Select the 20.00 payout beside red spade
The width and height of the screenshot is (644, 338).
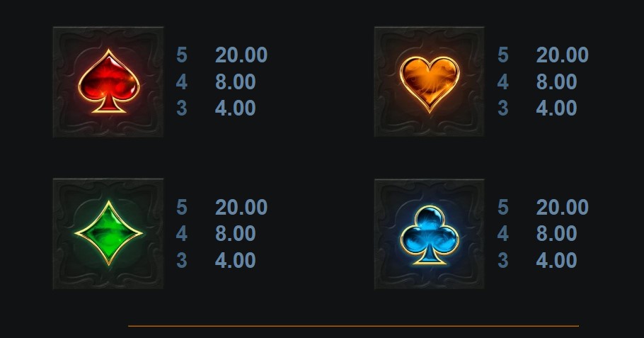coord(241,55)
